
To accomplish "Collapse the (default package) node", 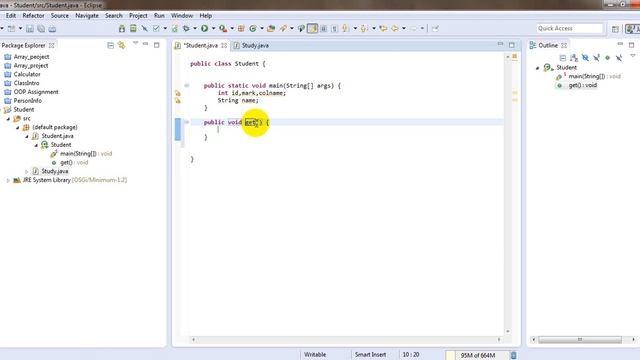I will click(18, 128).
